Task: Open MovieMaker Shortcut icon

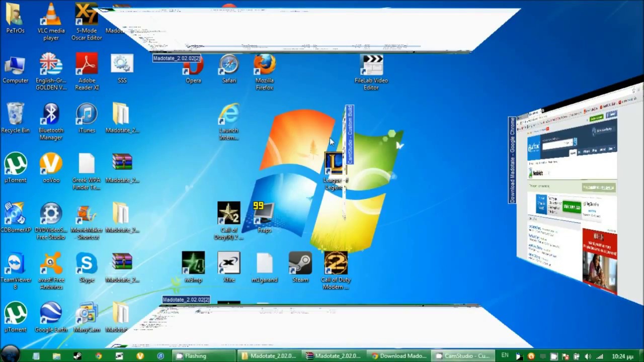Action: (x=87, y=221)
